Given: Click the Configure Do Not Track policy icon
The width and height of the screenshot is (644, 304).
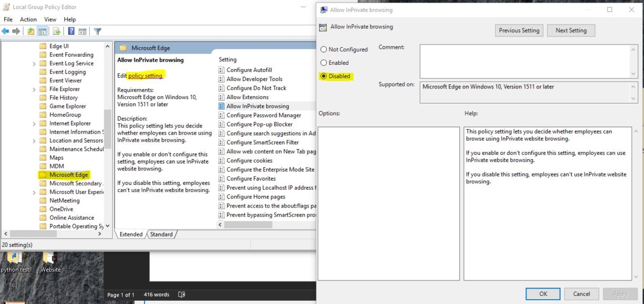Looking at the screenshot, I should coord(222,88).
